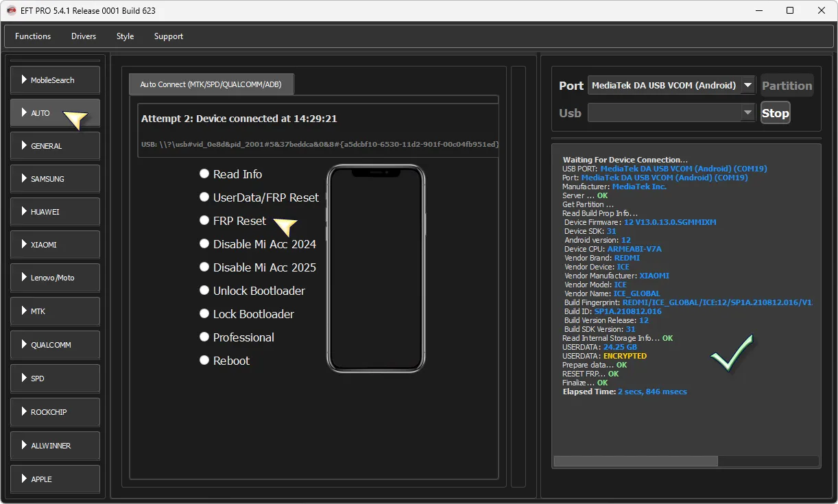Viewport: 838px width, 504px height.
Task: Switch to Auto Connect (MTK/SPD/QUALCOMM/ADB) tab
Action: (x=211, y=84)
